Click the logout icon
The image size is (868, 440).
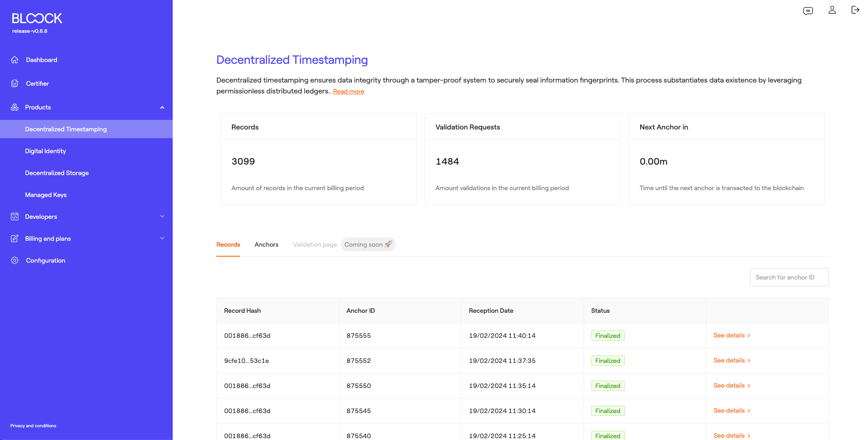point(855,10)
